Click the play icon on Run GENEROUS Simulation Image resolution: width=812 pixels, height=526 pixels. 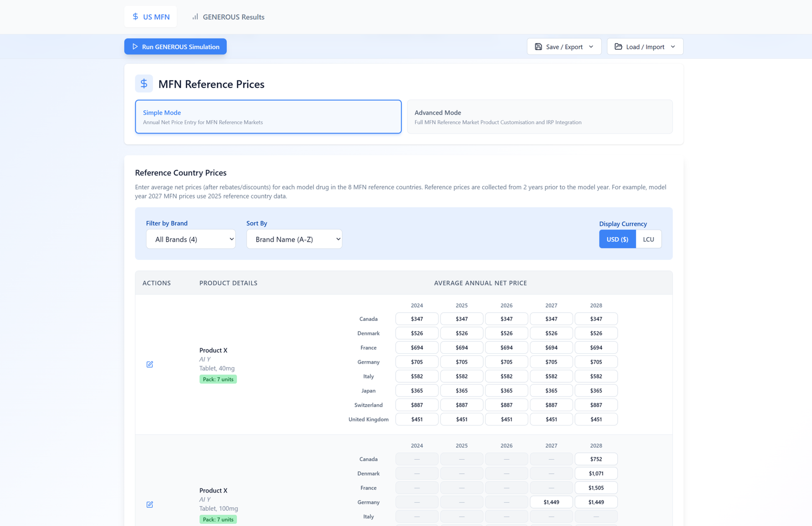coord(135,46)
